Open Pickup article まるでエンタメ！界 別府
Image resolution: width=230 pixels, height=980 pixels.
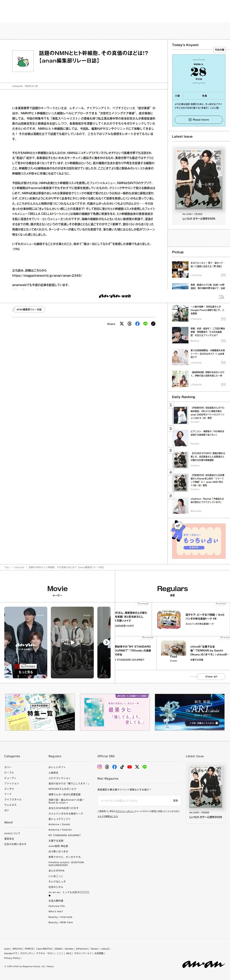click(198, 269)
